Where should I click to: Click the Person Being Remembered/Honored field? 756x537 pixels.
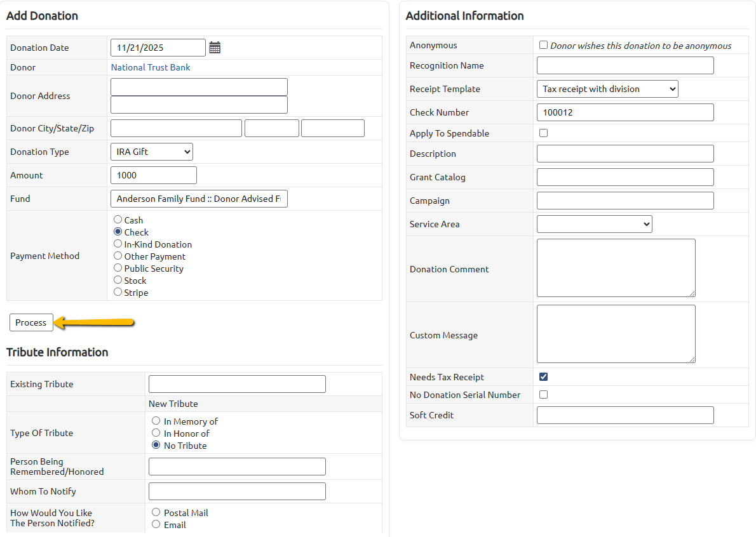tap(237, 466)
